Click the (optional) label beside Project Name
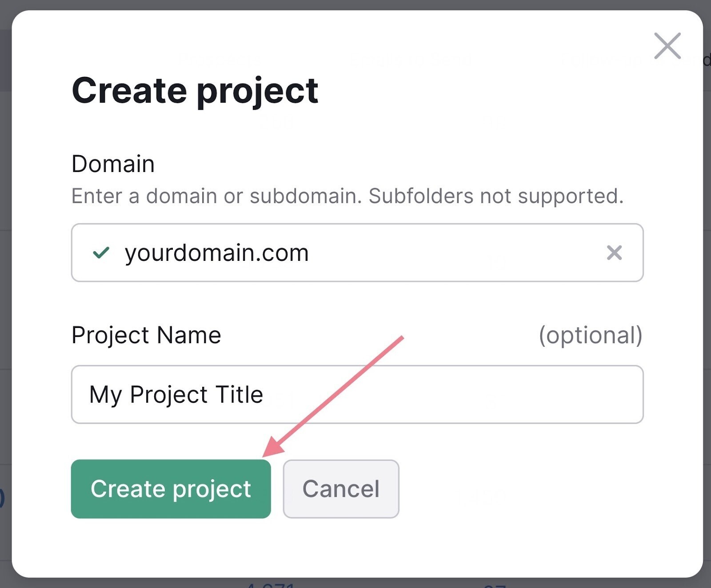Image resolution: width=711 pixels, height=588 pixels. click(x=590, y=335)
